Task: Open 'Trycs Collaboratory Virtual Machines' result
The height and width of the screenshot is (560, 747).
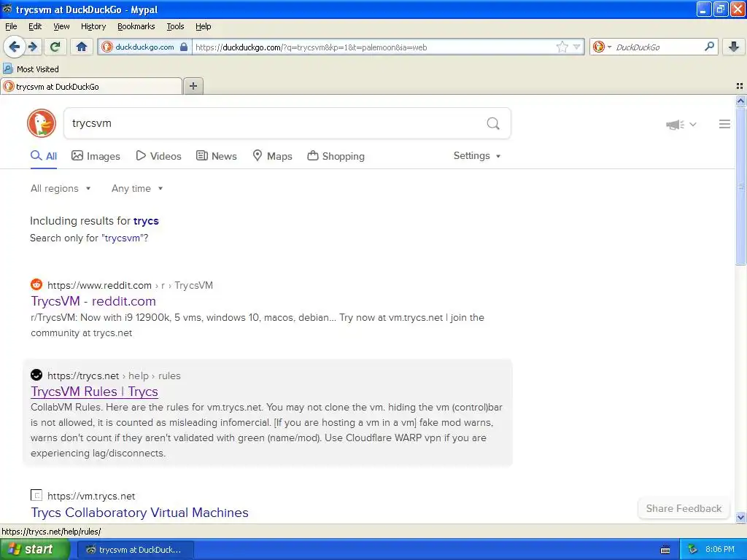Action: click(x=139, y=513)
